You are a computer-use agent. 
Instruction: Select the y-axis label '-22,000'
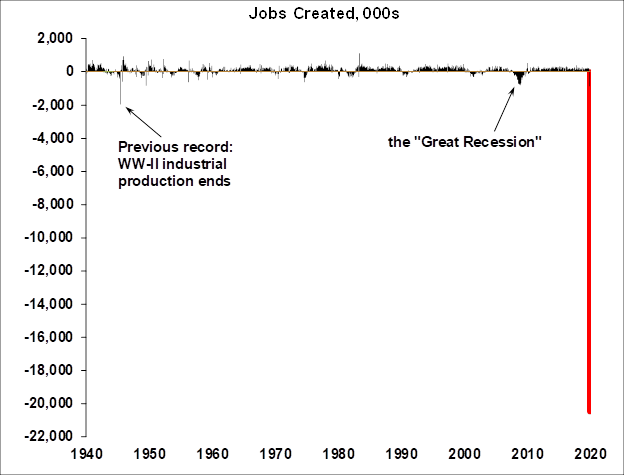tap(49, 436)
